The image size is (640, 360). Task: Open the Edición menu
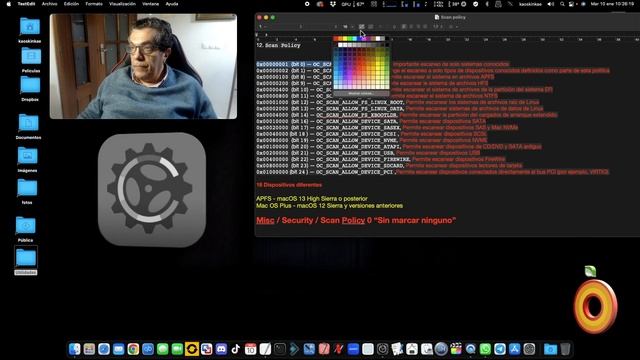71,4
